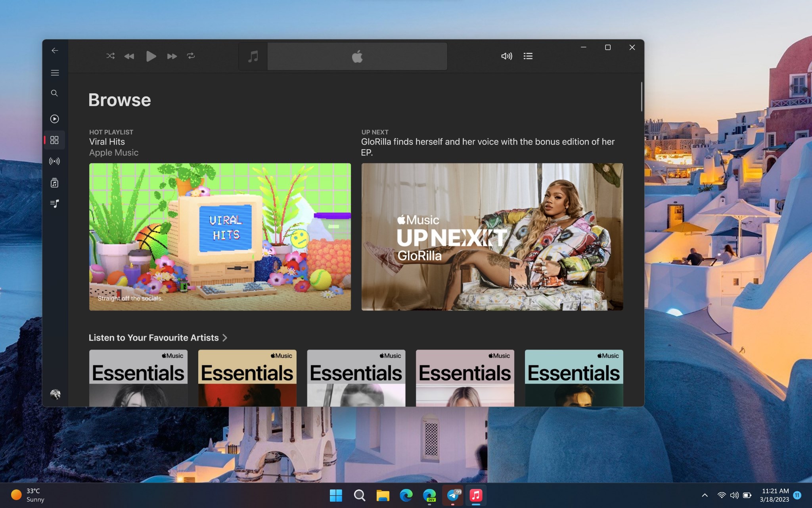
Task: Click the now playing display with the Apple logo
Action: coord(357,56)
